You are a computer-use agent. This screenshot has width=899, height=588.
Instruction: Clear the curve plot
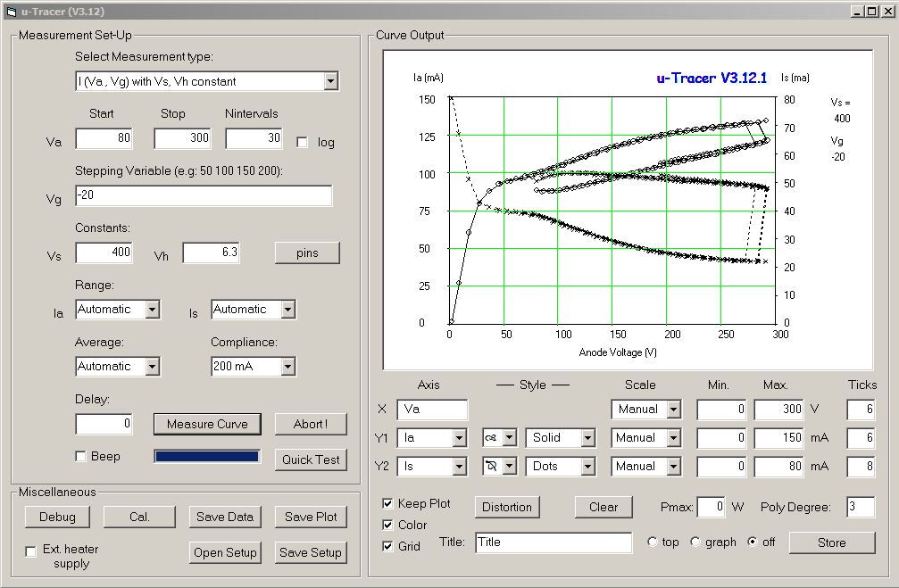603,507
